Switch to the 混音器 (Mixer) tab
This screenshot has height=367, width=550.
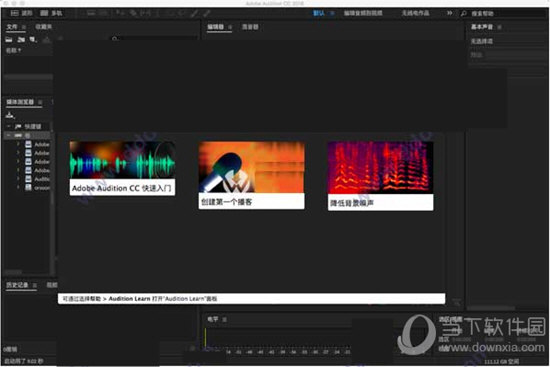[x=250, y=27]
